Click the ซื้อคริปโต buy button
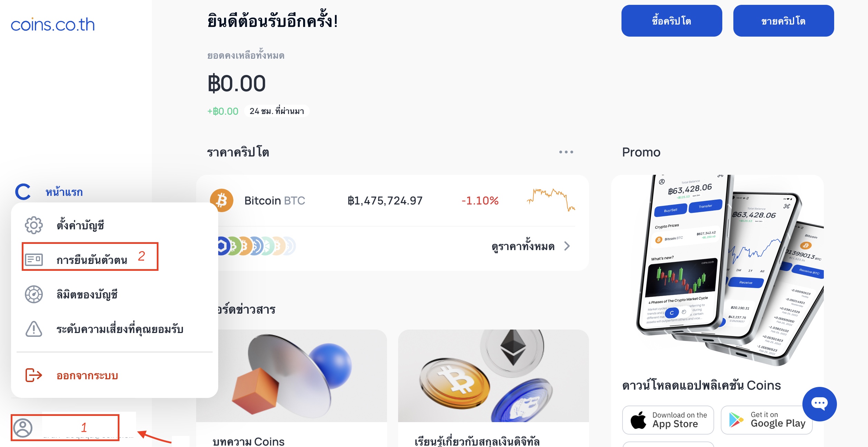 (x=672, y=21)
